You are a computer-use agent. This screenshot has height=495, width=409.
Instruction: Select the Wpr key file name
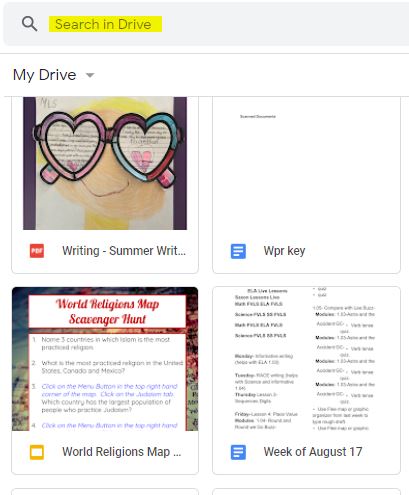coord(284,251)
